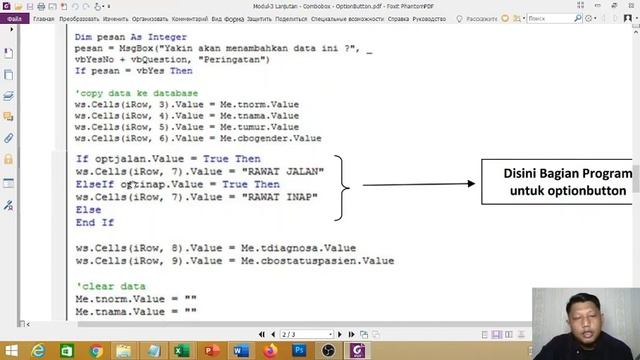This screenshot has height=360, width=640.
Task: Select continuous page view mode
Action: click(497, 335)
